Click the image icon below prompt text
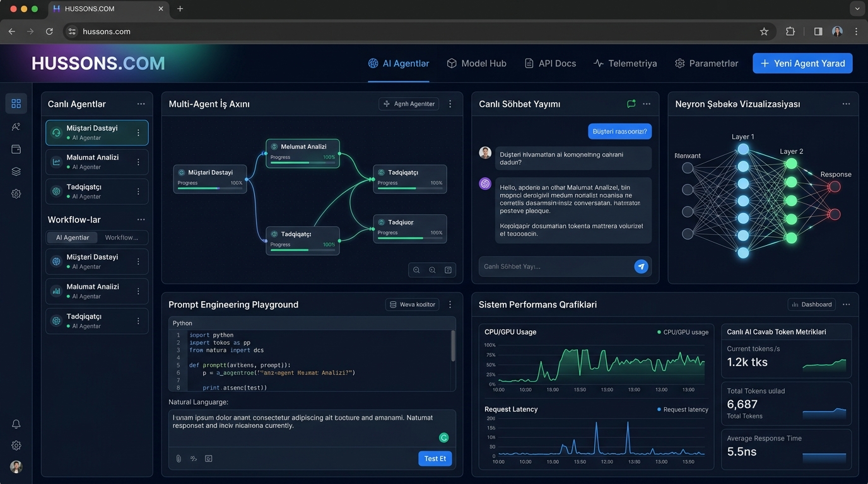This screenshot has height=484, width=868. point(209,459)
